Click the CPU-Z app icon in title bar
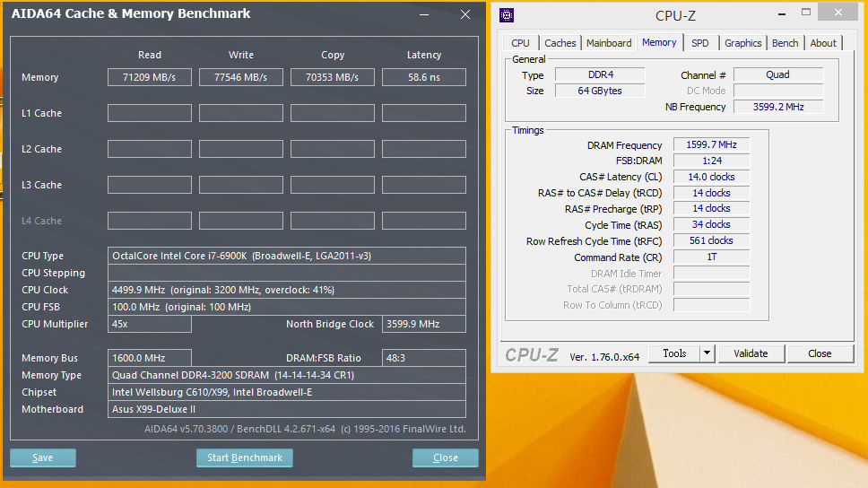 point(507,15)
